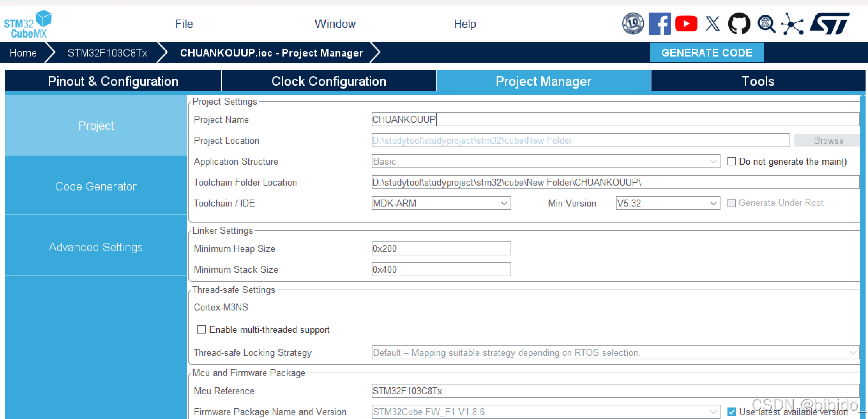This screenshot has width=868, height=419.
Task: Click the X (Twitter) icon
Action: (x=712, y=24)
